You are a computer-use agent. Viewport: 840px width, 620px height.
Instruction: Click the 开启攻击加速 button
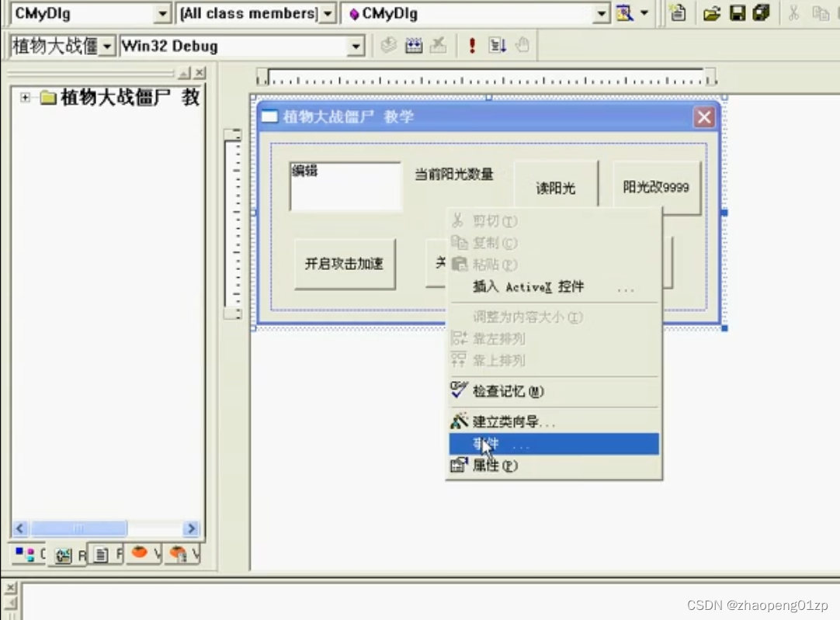point(345,264)
